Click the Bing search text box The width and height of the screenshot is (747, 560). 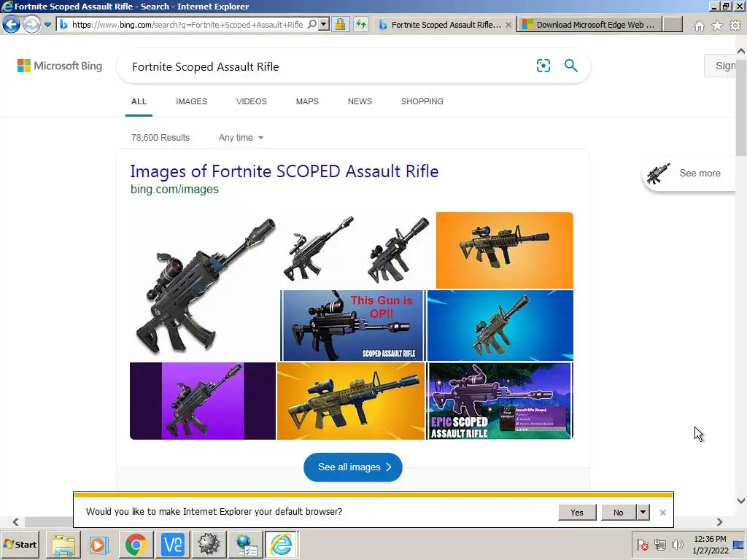[329, 66]
